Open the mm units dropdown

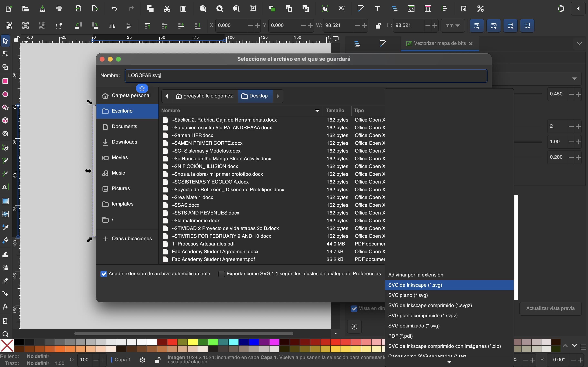point(452,25)
